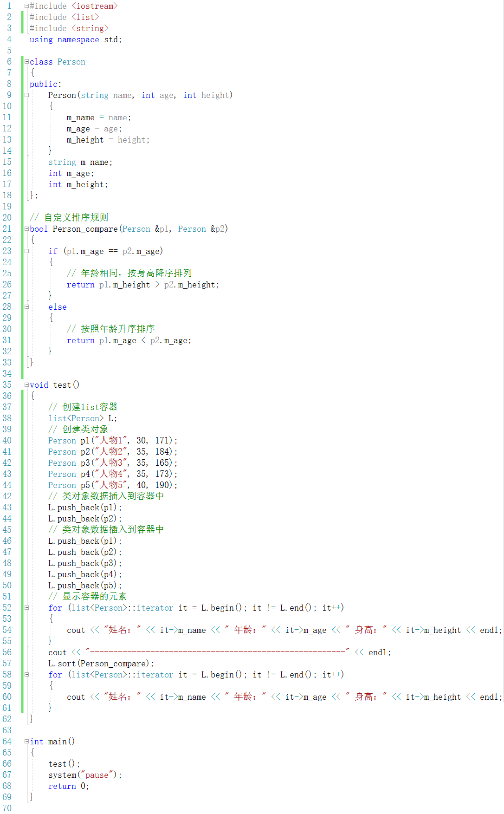Click the cout dashed separator line statement

[x=220, y=652]
